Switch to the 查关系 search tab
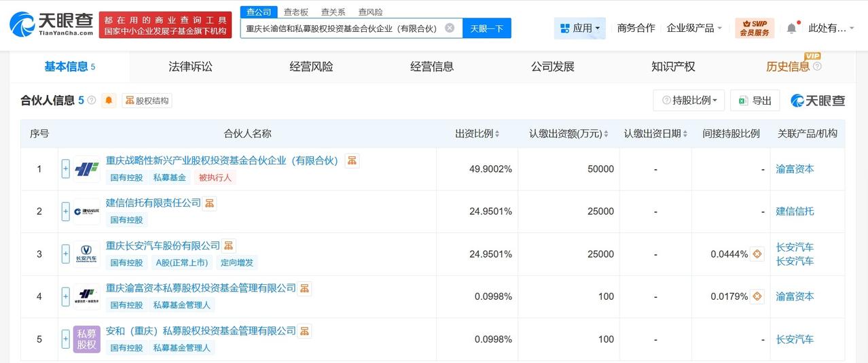This screenshot has width=868, height=363. tap(333, 12)
